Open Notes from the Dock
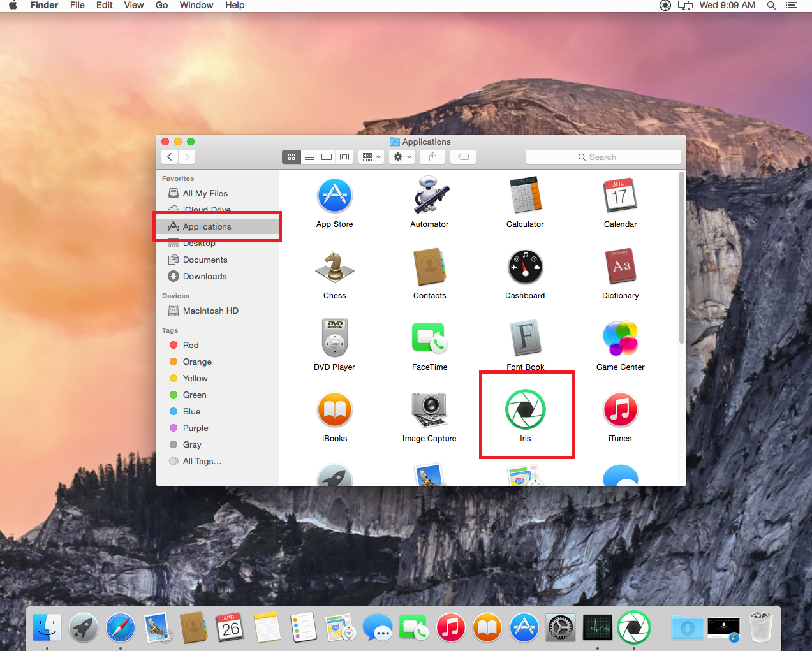Screen dimensions: 812x651 pos(267,628)
